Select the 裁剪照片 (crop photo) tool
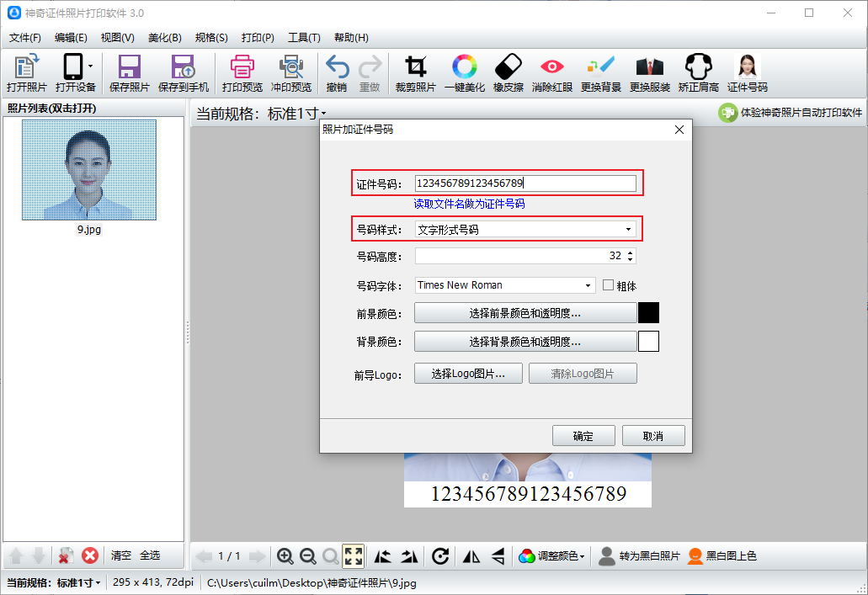The height and width of the screenshot is (595, 868). click(415, 67)
